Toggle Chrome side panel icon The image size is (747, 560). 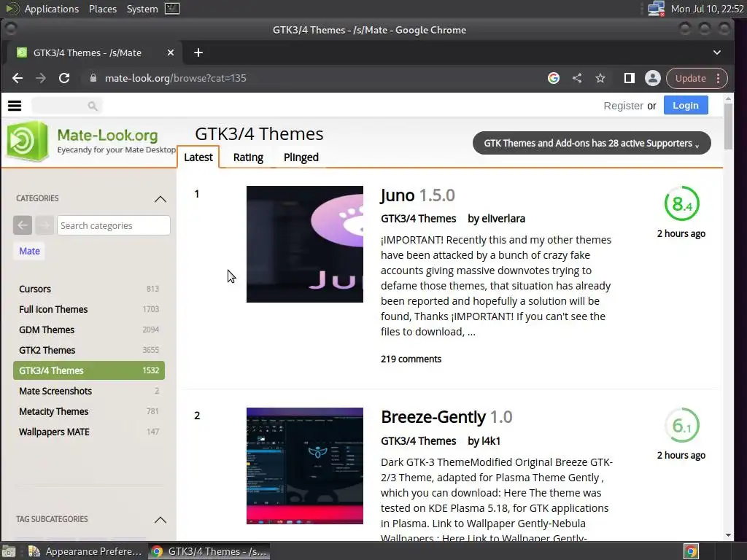[x=630, y=78]
